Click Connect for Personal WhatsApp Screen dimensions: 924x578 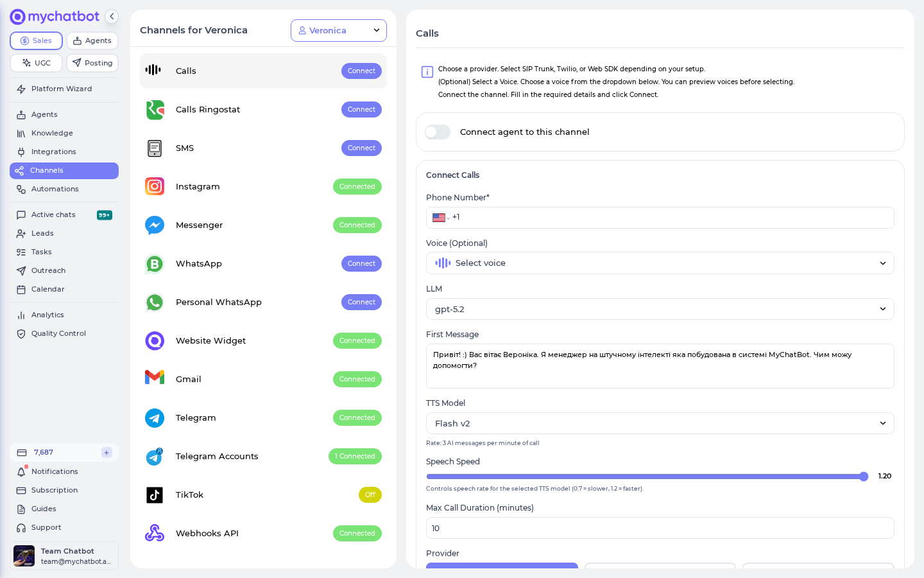[x=361, y=302]
